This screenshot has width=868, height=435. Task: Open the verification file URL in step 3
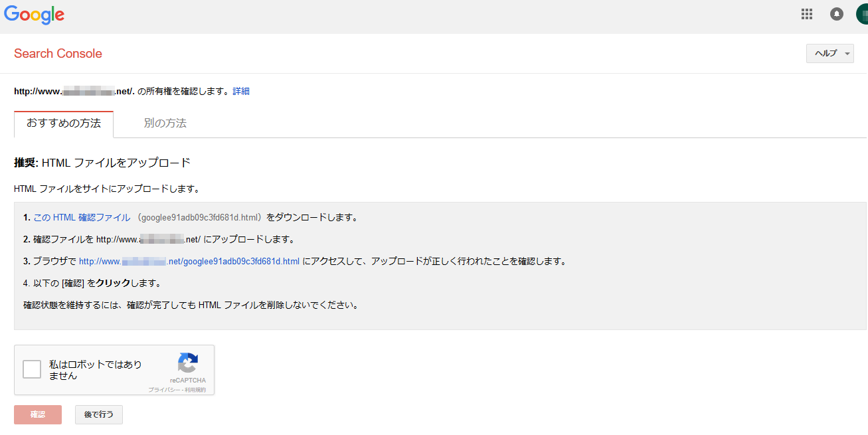(x=189, y=261)
